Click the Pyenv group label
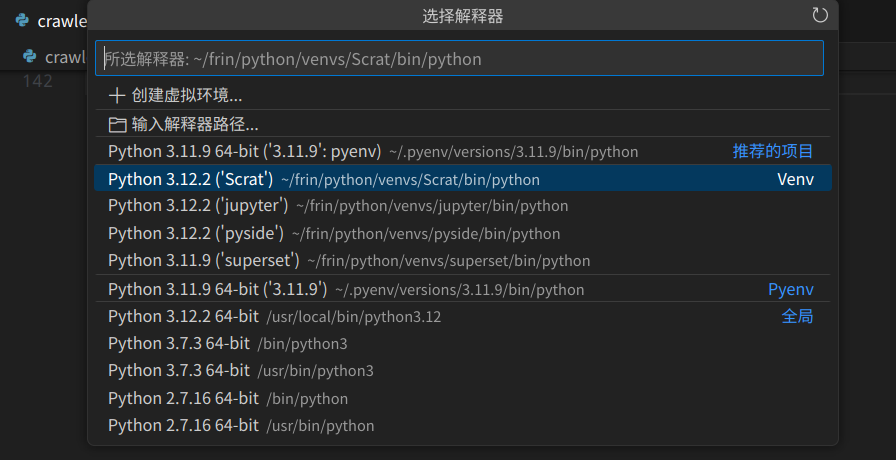896x460 pixels. pos(791,289)
